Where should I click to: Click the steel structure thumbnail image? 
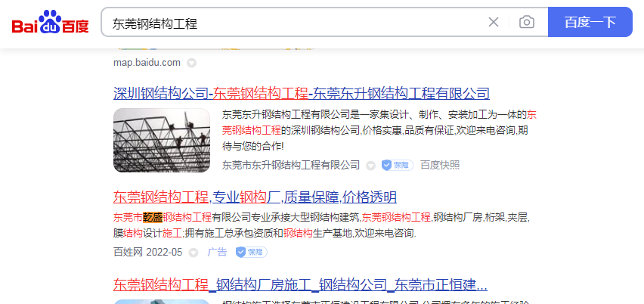click(x=162, y=140)
